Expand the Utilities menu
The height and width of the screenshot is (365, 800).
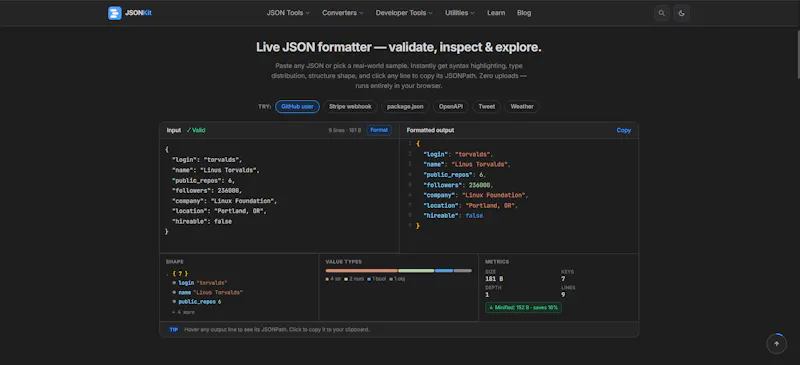(460, 13)
